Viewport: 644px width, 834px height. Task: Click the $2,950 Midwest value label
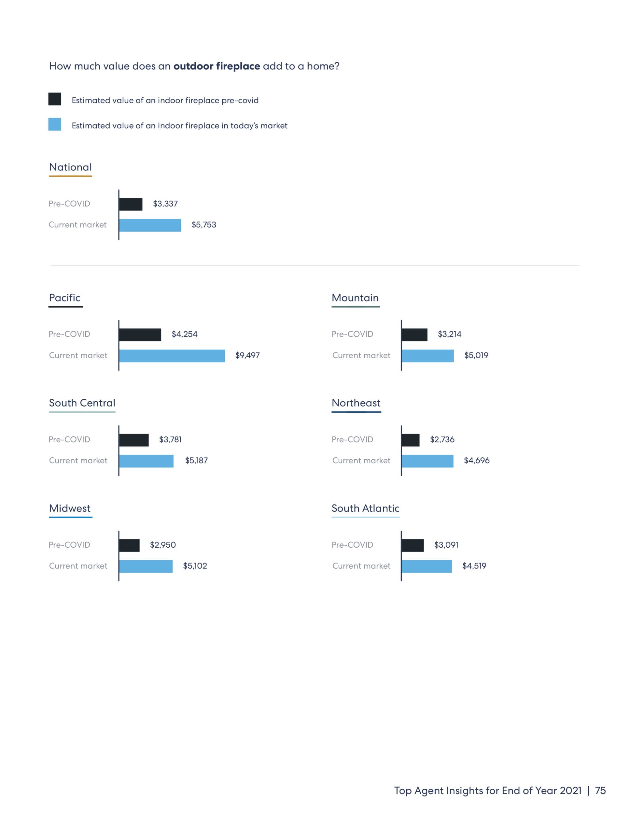click(162, 545)
